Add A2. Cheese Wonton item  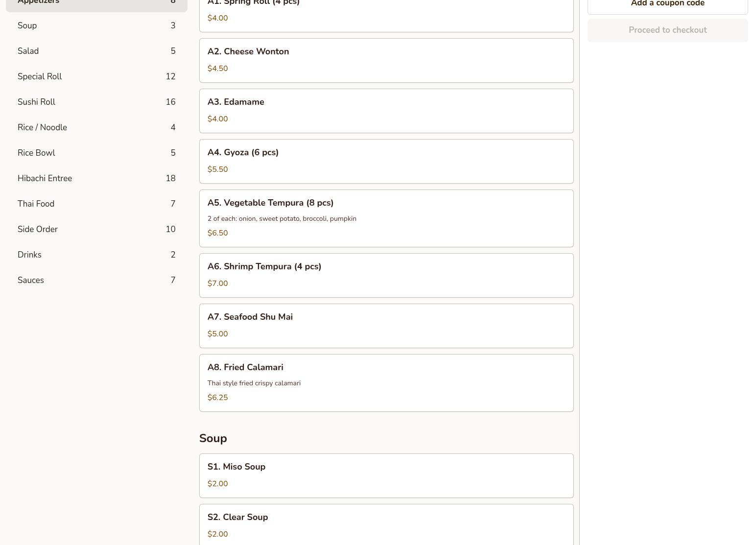coord(386,60)
